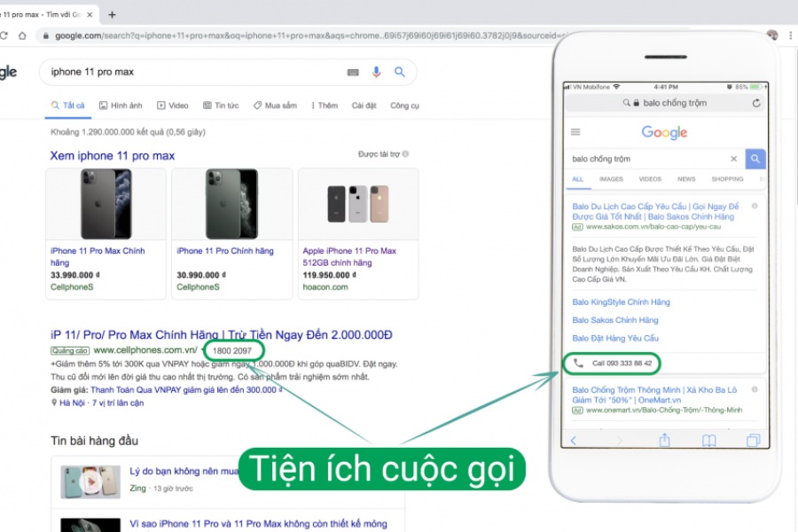Close the '11 pro max' browser tab
798x532 pixels.
[90, 15]
